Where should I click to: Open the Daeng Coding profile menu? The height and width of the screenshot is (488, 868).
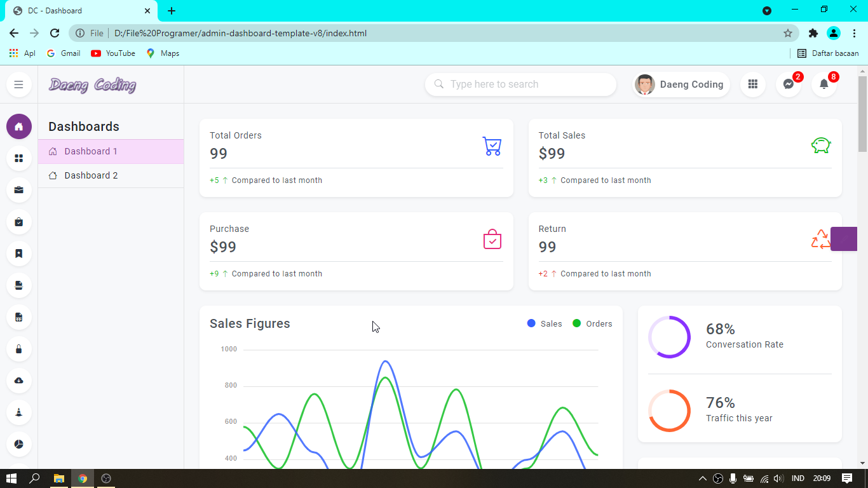tap(681, 84)
